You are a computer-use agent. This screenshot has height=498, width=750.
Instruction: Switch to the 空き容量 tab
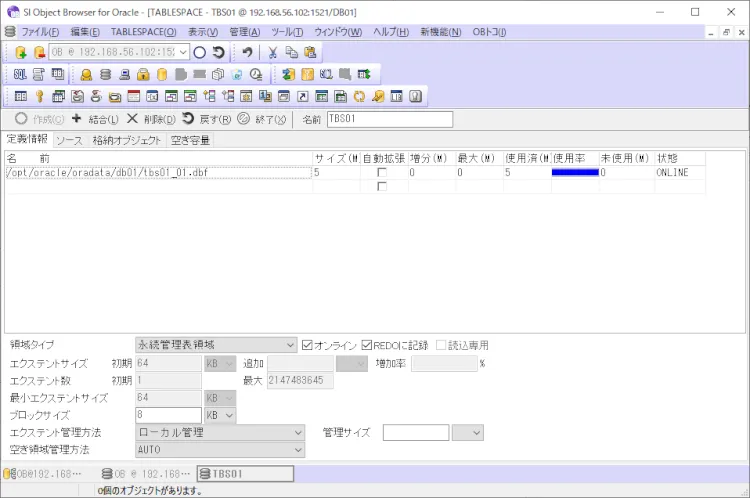coord(190,140)
